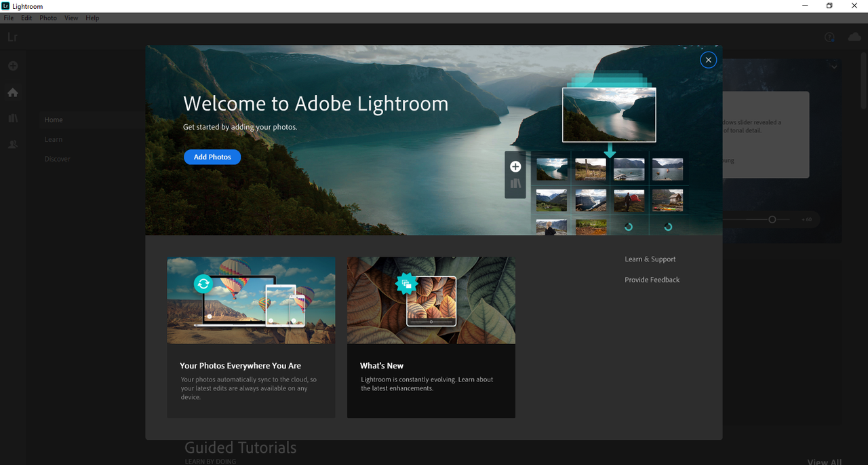Select the Learn tab in side list

(54, 139)
